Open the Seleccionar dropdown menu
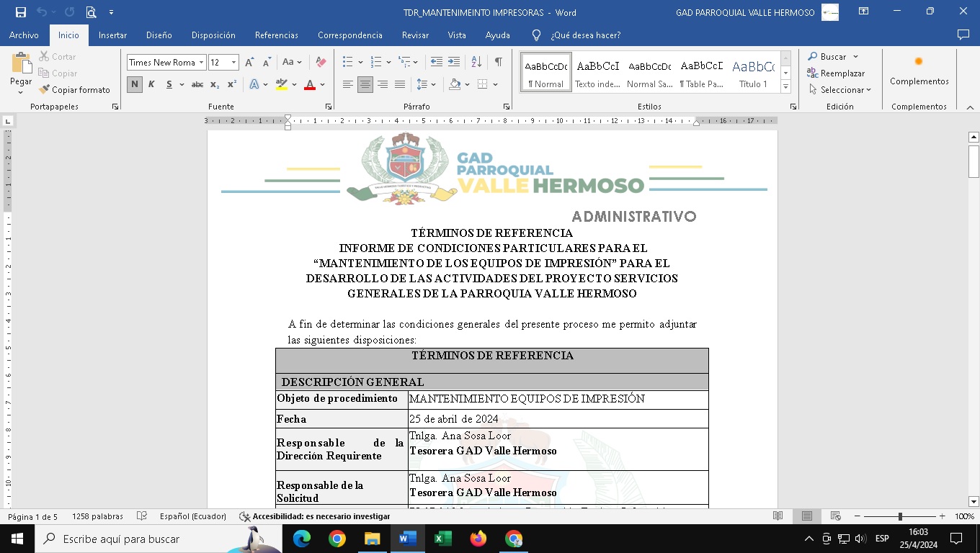This screenshot has width=980, height=553. coord(840,90)
